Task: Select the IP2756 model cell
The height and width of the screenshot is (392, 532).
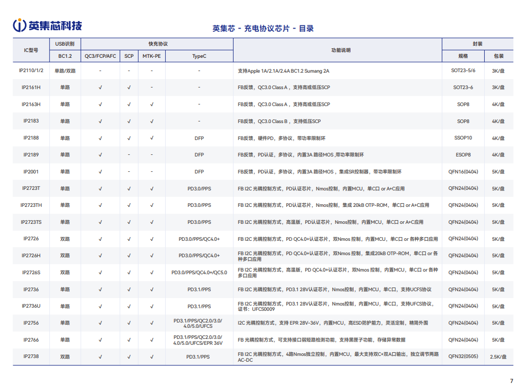Action: (x=31, y=323)
